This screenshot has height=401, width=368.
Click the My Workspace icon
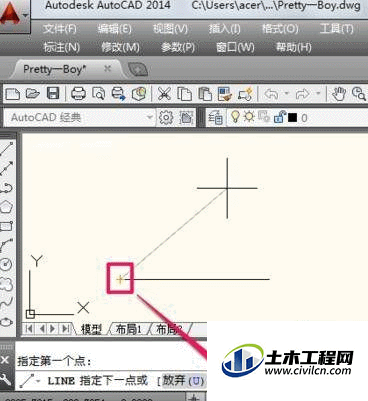click(186, 117)
